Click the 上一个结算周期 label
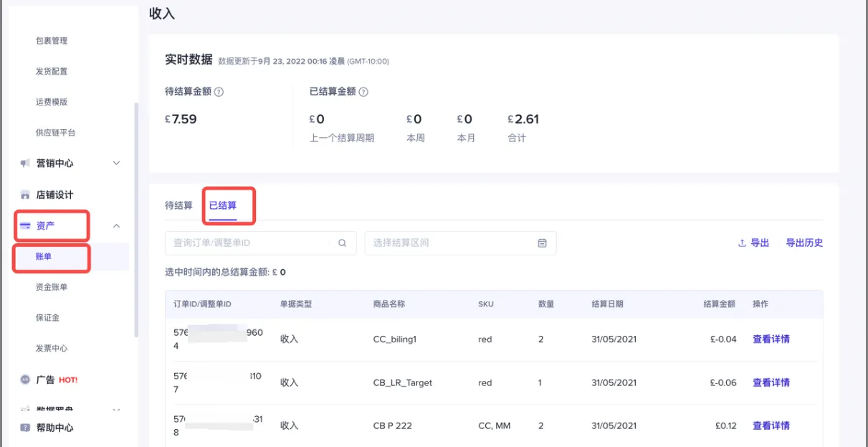 tap(342, 138)
